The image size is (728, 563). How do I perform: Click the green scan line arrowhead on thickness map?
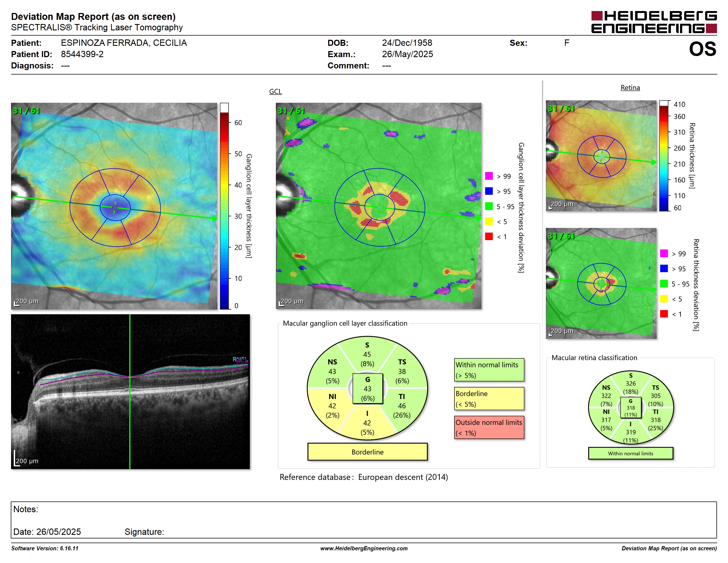click(215, 219)
